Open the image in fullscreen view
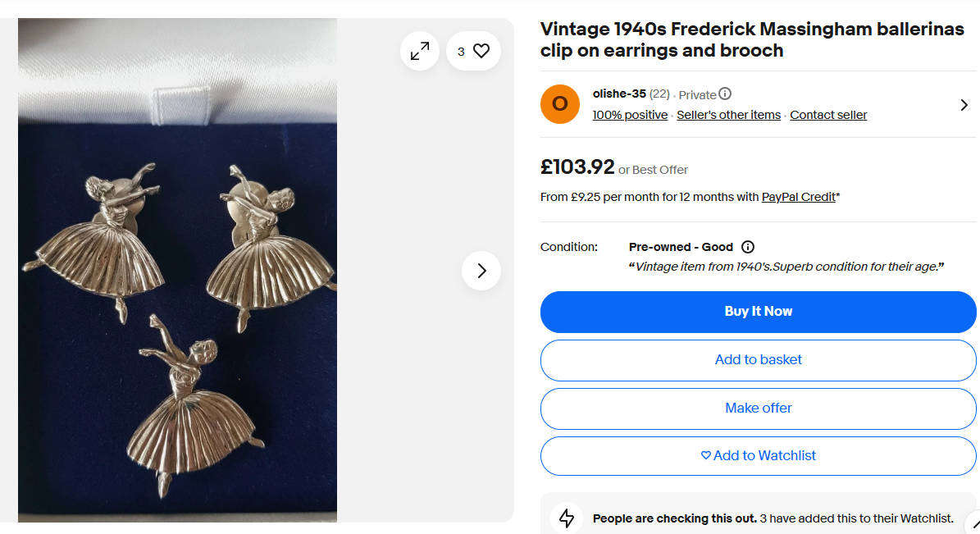This screenshot has width=980, height=534. (419, 50)
